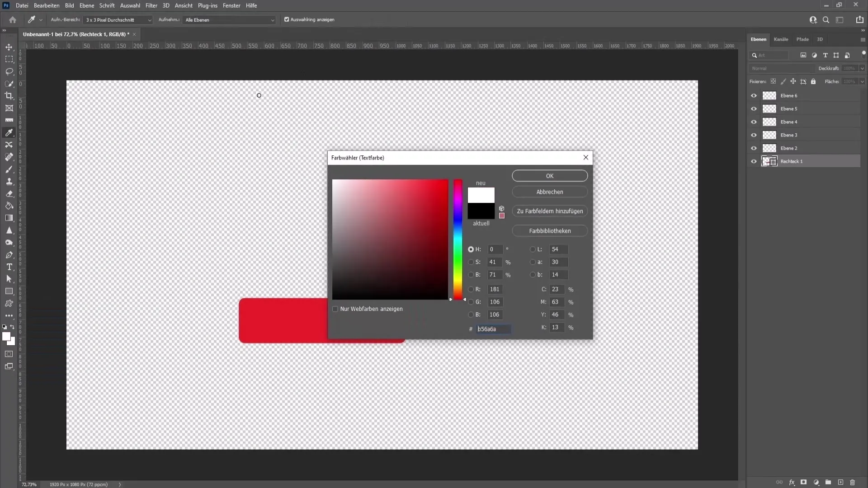Screen dimensions: 868x488
Task: Hide layer Rechteck 1
Action: (x=754, y=161)
